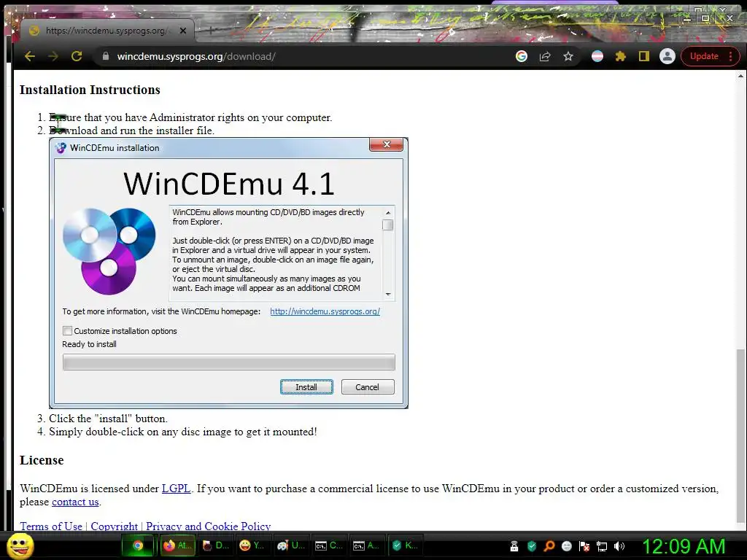Screen dimensions: 747x560
Task: Click the Google icon in address bar
Action: click(522, 56)
